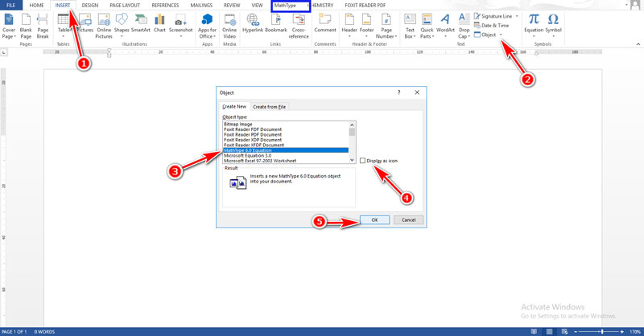Add a Signature Line
Image resolution: width=644 pixels, height=336 pixels.
[493, 16]
